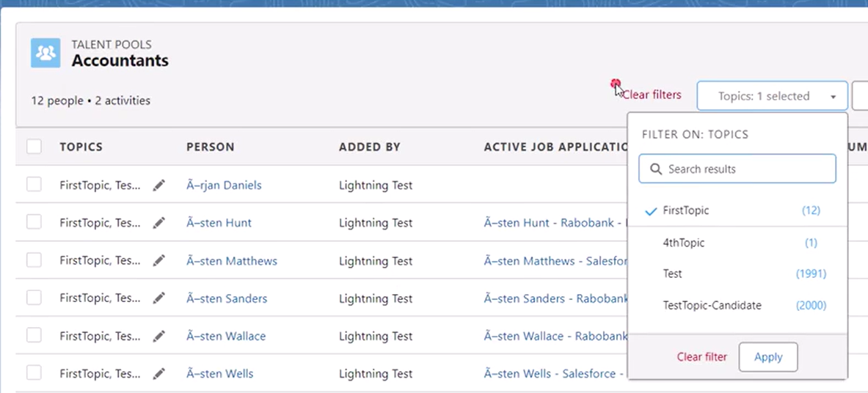Click Clear filter link in dropdown panel
868x393 pixels.
702,357
